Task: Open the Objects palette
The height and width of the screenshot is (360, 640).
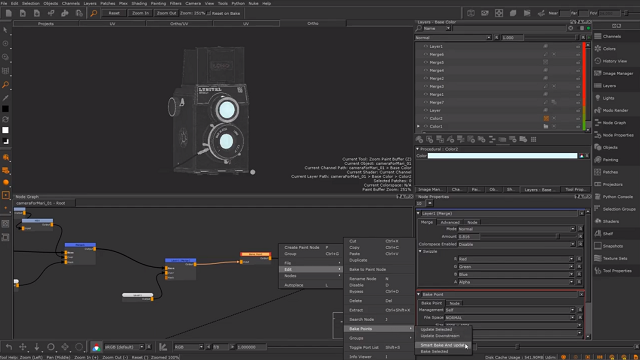Action: 610,147
